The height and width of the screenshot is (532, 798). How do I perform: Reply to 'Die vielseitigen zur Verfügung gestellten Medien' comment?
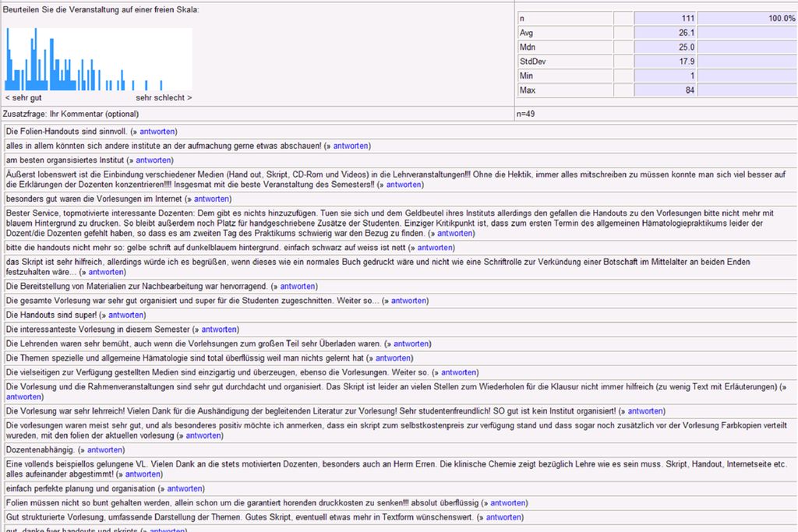(x=458, y=372)
